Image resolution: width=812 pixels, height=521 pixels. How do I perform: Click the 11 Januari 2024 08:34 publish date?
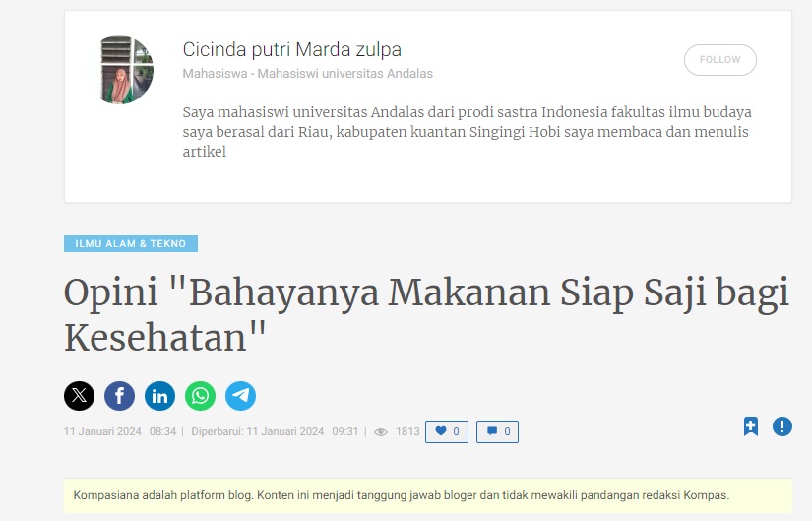pyautogui.click(x=120, y=431)
